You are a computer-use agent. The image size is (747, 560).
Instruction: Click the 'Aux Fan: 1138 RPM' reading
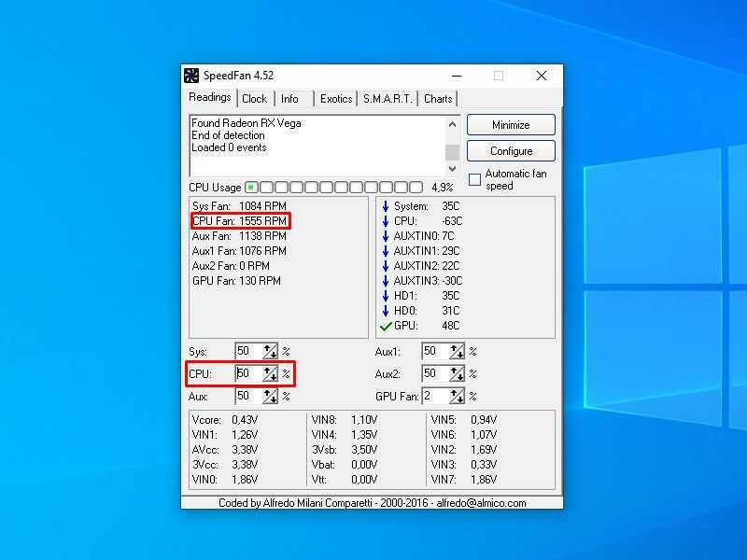click(x=239, y=236)
